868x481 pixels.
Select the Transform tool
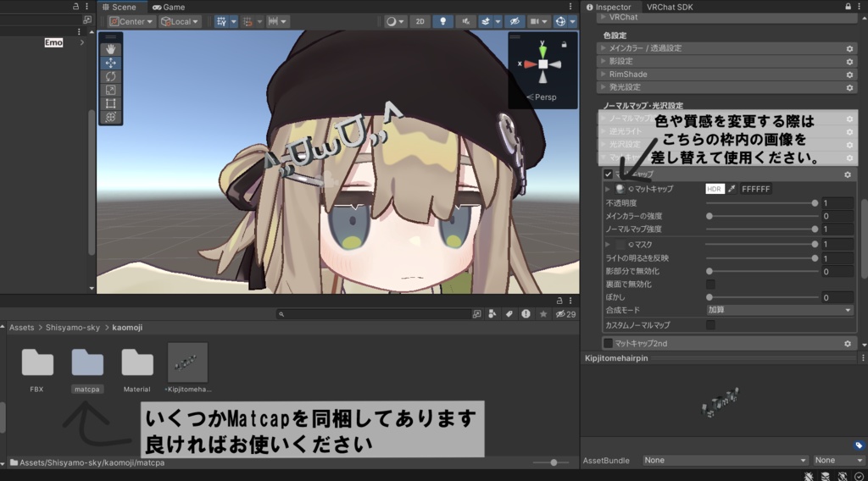(111, 117)
